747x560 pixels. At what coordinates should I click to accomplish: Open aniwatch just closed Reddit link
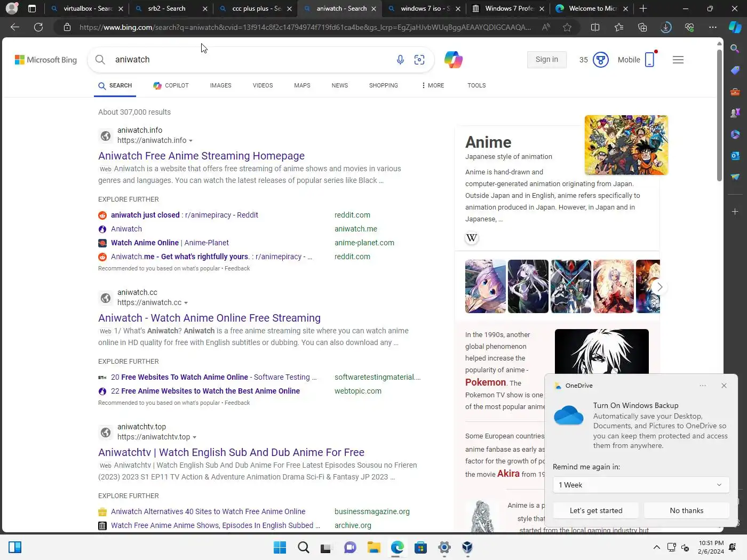tap(184, 215)
